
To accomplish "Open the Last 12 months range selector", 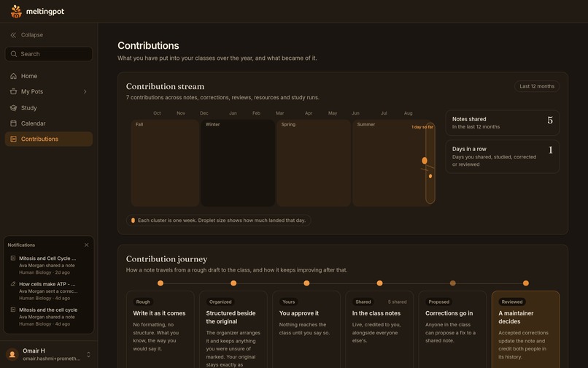I will click(537, 86).
